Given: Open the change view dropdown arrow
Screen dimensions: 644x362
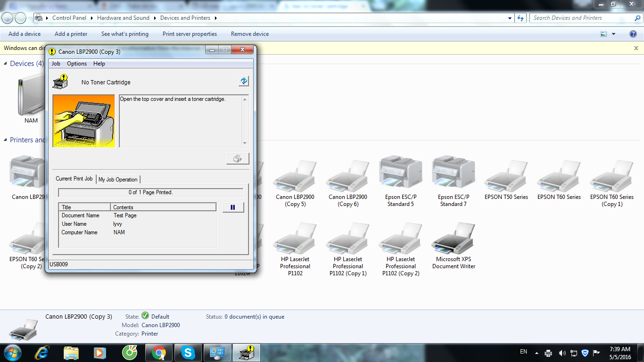Looking at the screenshot, I should [613, 34].
